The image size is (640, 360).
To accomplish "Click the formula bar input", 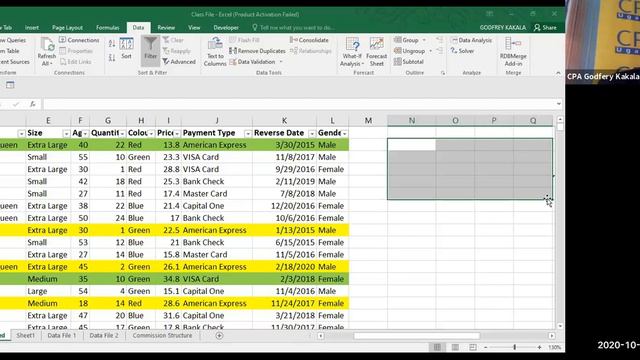I will (299, 104).
